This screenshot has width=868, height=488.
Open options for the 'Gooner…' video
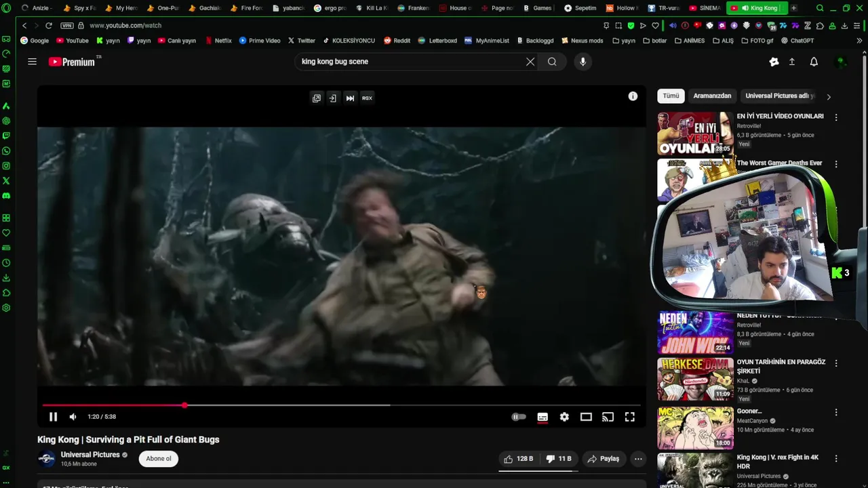836,412
